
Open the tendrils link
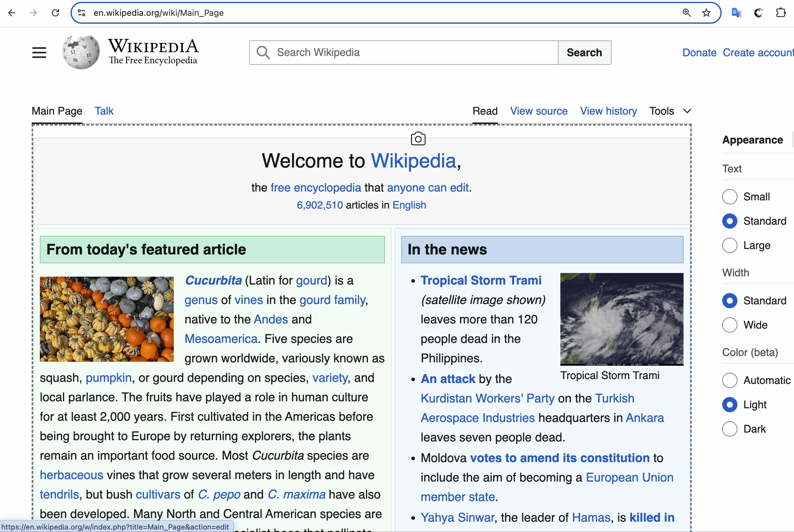pyautogui.click(x=59, y=495)
